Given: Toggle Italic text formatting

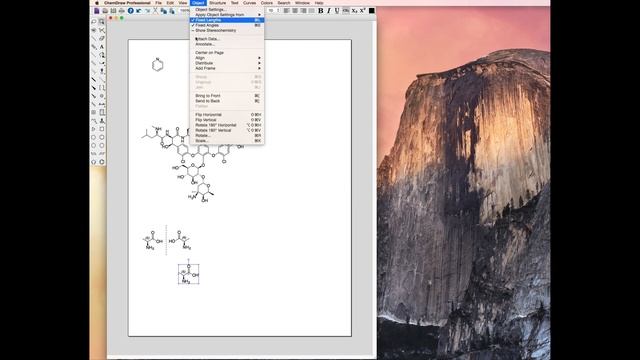Looking at the screenshot, I should [x=329, y=11].
